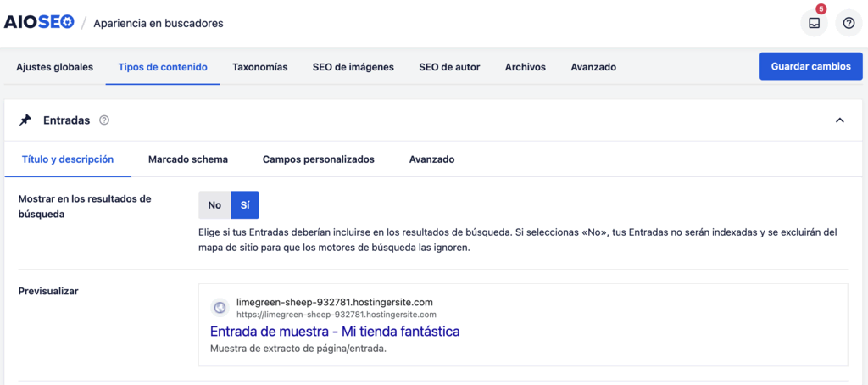The width and height of the screenshot is (868, 385).
Task: Click the preview snippet description text
Action: [298, 348]
